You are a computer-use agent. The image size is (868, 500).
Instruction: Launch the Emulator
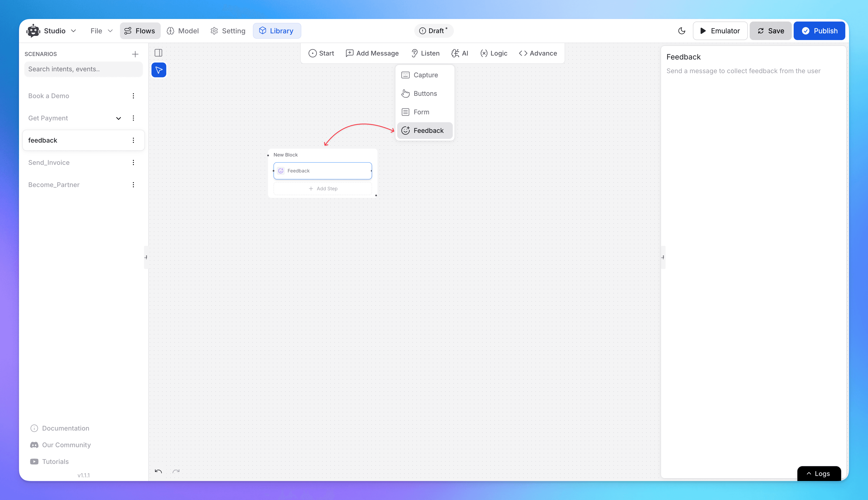[720, 31]
